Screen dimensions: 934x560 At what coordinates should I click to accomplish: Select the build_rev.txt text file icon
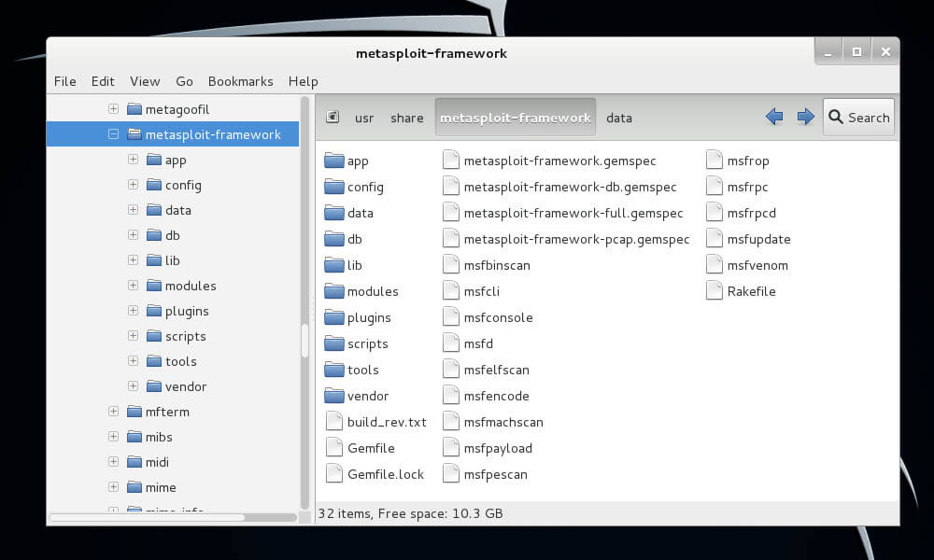tap(334, 422)
